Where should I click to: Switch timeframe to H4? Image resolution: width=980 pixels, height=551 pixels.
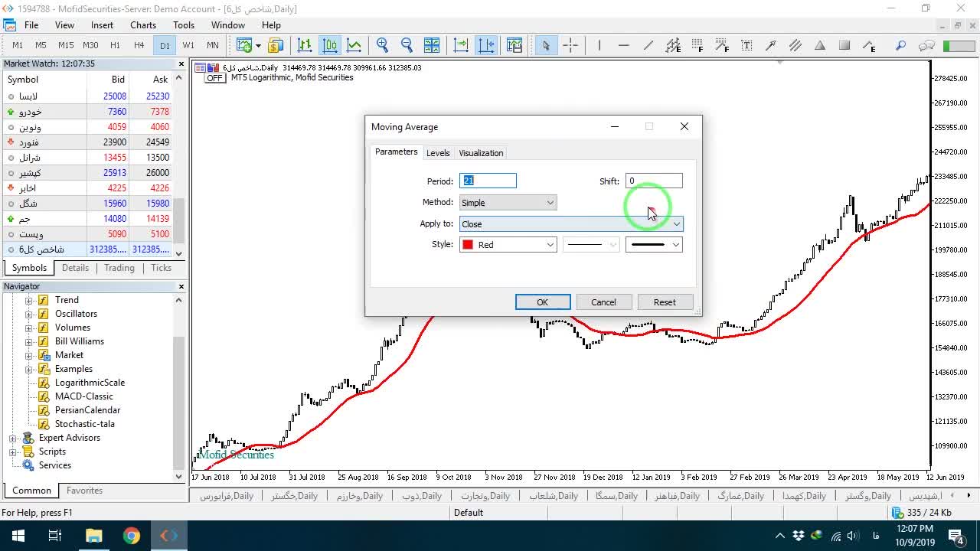click(x=139, y=45)
